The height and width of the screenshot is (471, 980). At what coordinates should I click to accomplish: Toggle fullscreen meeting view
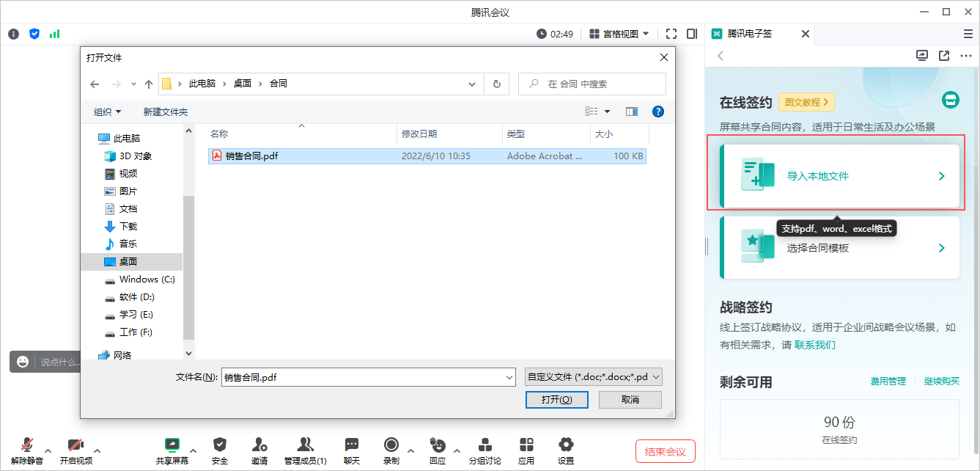pos(671,33)
